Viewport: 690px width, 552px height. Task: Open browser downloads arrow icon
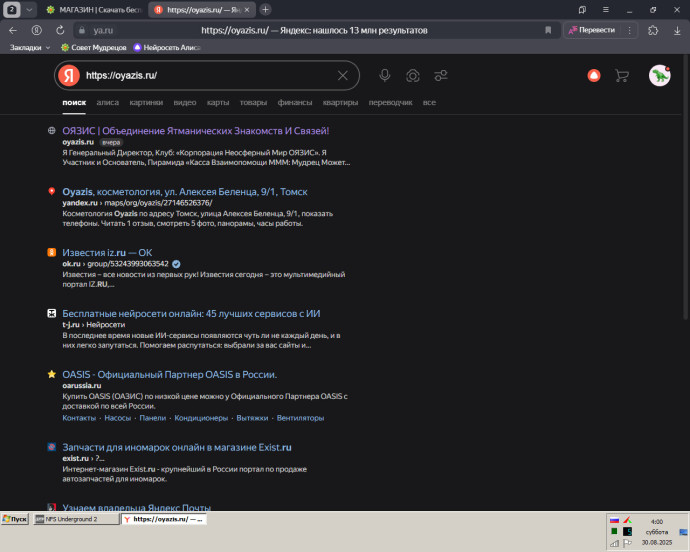click(677, 30)
